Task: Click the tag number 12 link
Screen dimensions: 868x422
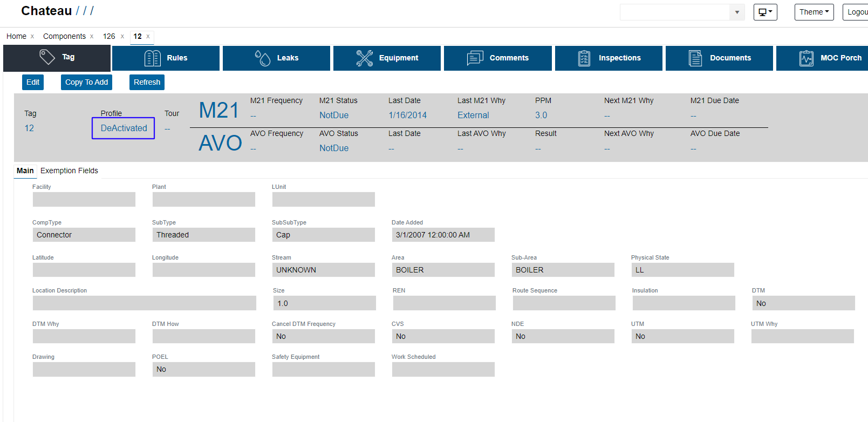Action: 29,128
